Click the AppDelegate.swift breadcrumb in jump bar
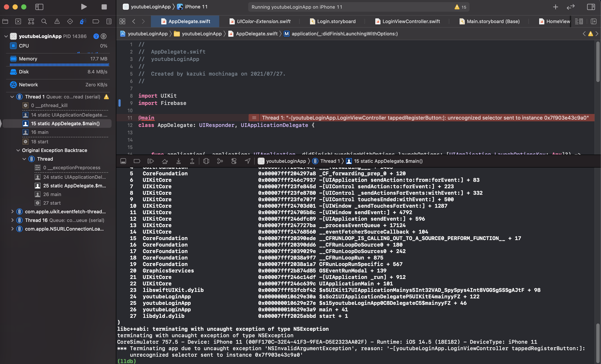 (253, 34)
